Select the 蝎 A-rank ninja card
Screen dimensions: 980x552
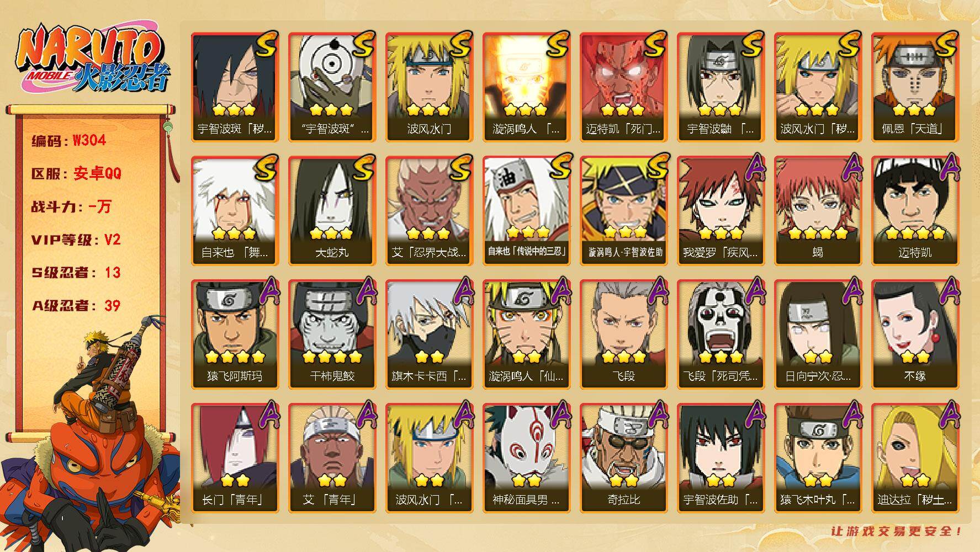818,210
